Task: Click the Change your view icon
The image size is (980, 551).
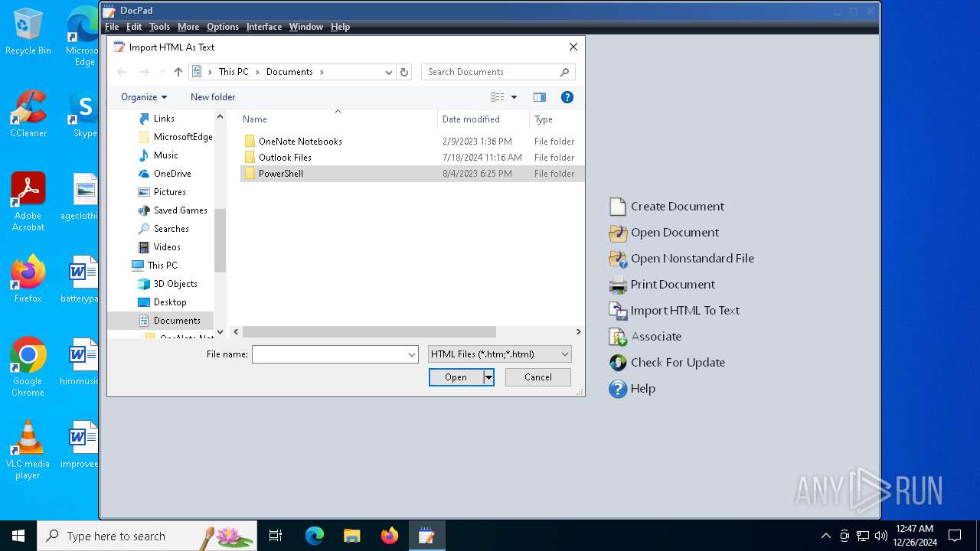Action: [x=498, y=97]
